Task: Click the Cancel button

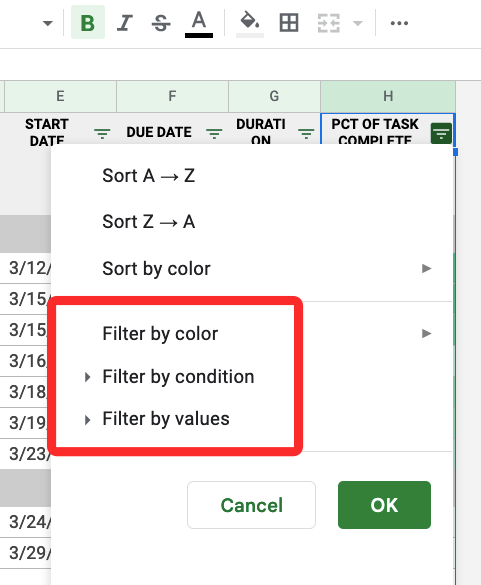Action: (252, 505)
